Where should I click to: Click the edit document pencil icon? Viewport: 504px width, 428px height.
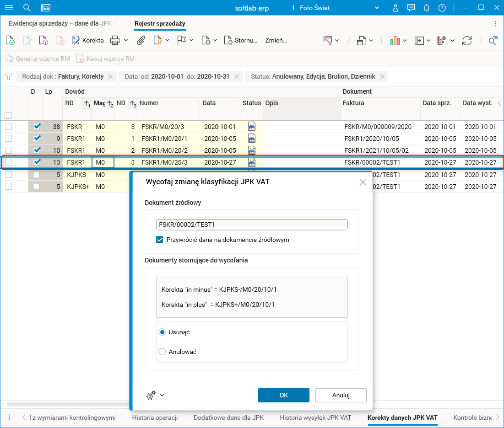tap(27, 40)
